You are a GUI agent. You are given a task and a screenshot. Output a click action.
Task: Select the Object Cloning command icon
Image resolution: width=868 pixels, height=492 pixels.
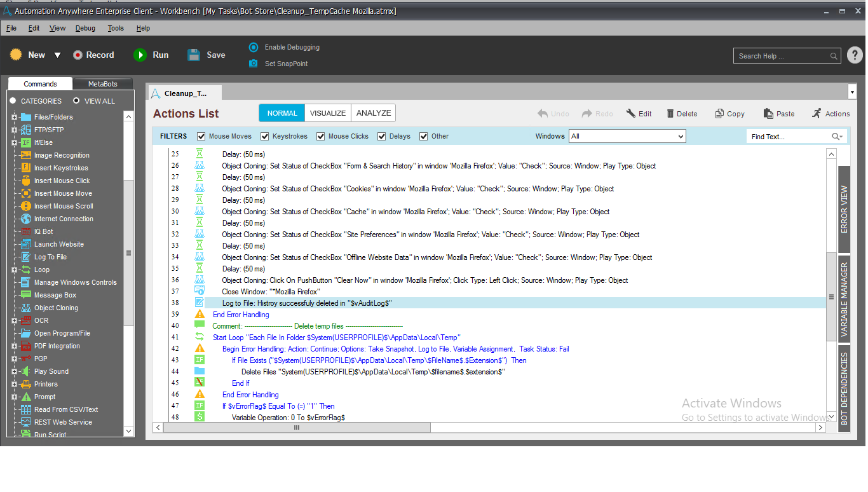[26, 308]
